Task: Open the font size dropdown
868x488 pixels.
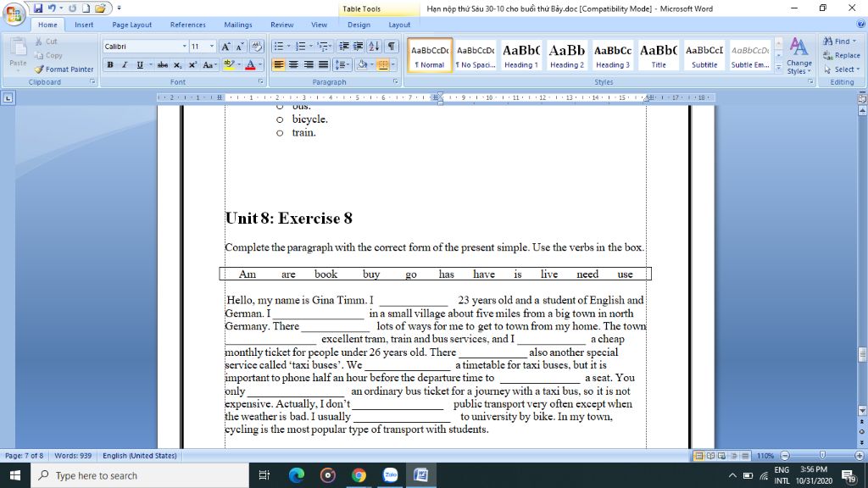Action: click(x=211, y=47)
